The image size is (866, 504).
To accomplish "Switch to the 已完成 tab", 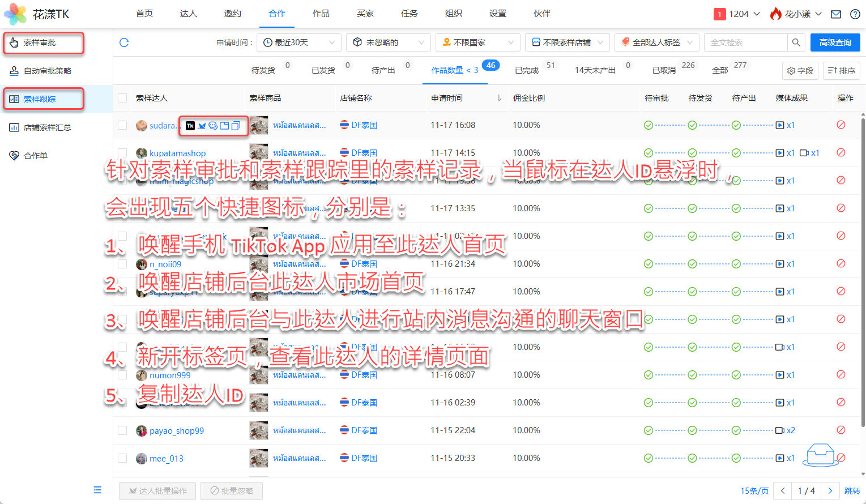I will point(527,70).
